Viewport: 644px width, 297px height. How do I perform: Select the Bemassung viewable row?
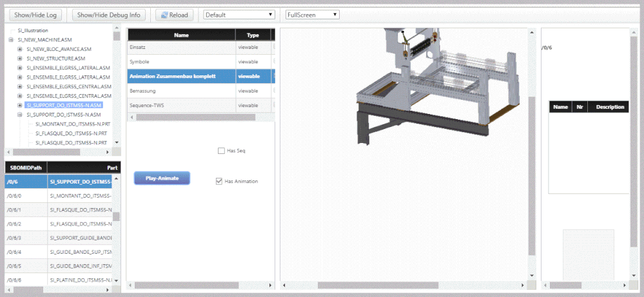tap(201, 91)
